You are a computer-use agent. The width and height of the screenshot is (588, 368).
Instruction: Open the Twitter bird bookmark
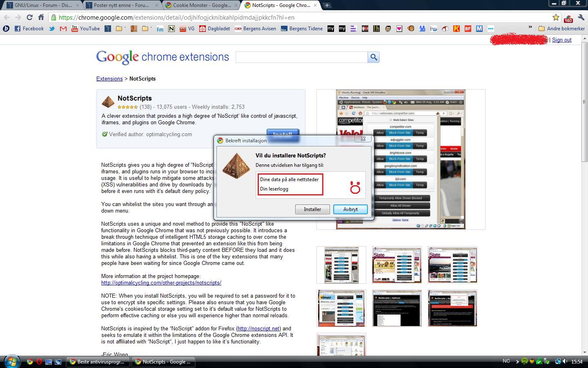tap(52, 29)
